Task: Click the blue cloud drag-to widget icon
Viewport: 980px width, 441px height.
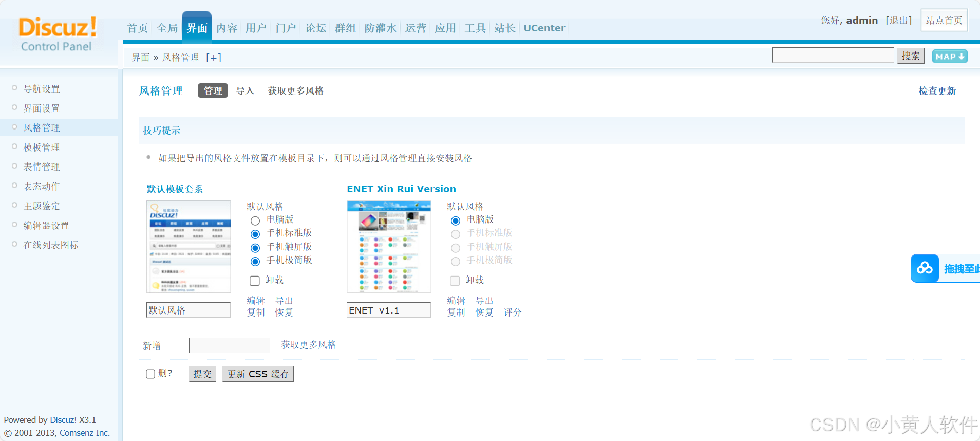Action: 925,268
